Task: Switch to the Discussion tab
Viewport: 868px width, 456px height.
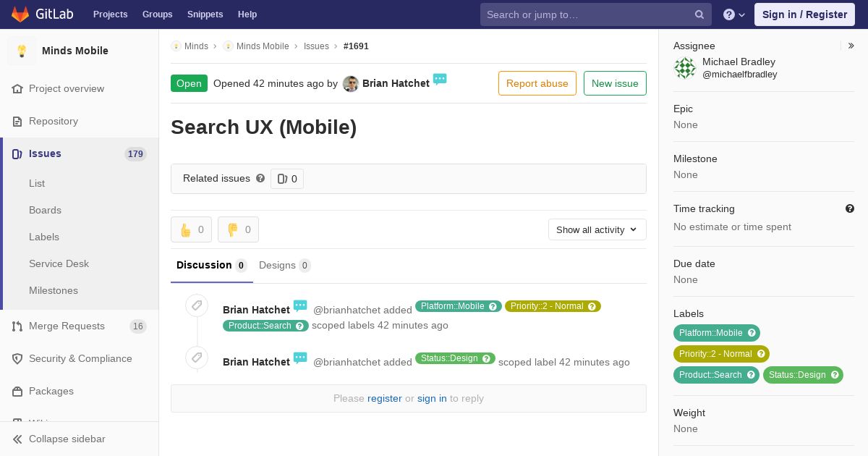Action: (x=212, y=265)
